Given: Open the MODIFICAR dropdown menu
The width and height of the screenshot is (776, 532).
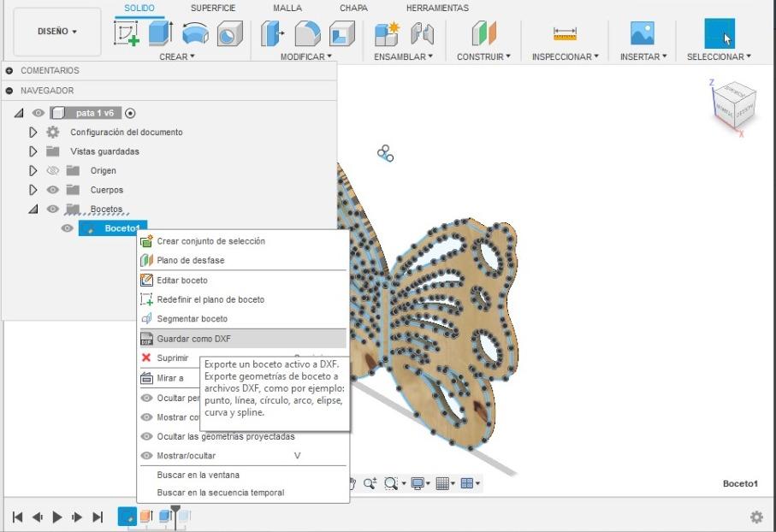Looking at the screenshot, I should point(305,57).
